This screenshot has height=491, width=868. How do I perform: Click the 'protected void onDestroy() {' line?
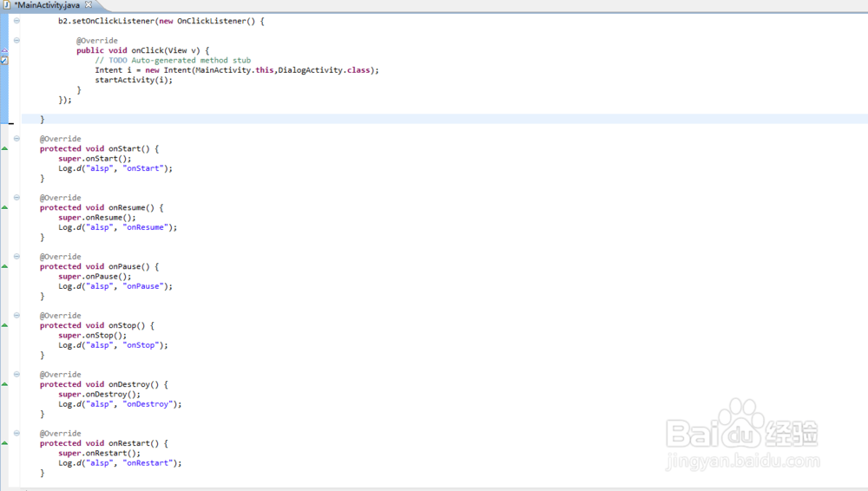(x=103, y=384)
